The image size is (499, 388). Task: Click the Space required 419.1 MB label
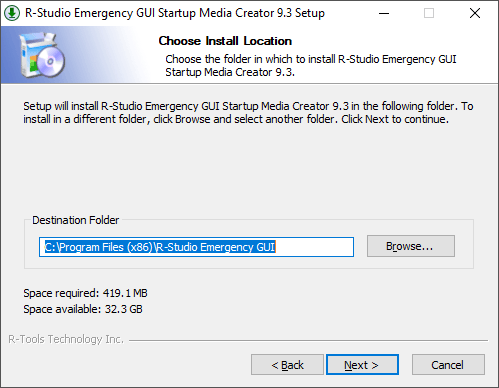(85, 293)
